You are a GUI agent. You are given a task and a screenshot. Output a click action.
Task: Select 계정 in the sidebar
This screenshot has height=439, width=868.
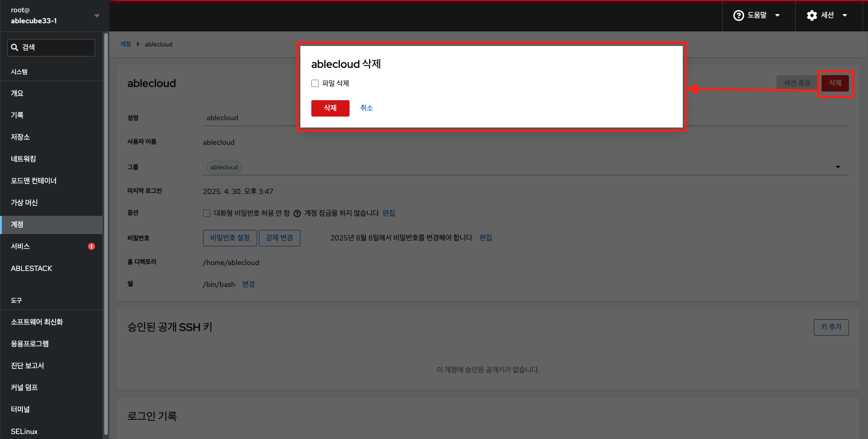click(x=51, y=225)
